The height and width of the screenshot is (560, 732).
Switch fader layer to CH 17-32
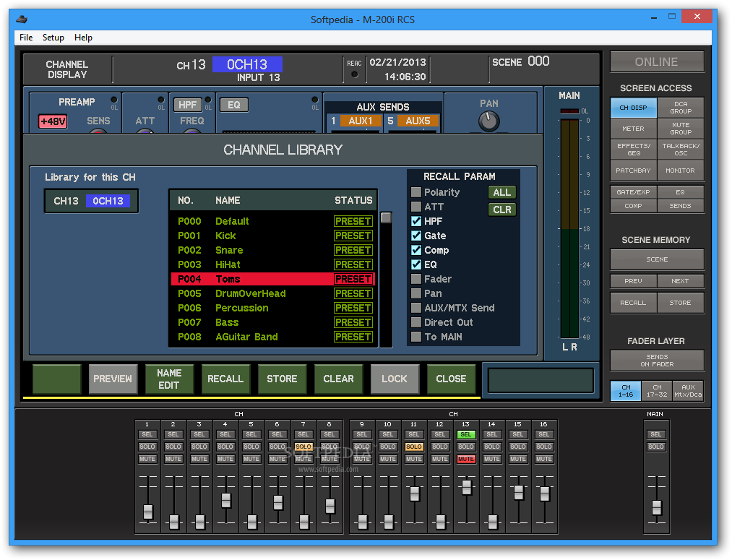tap(657, 391)
